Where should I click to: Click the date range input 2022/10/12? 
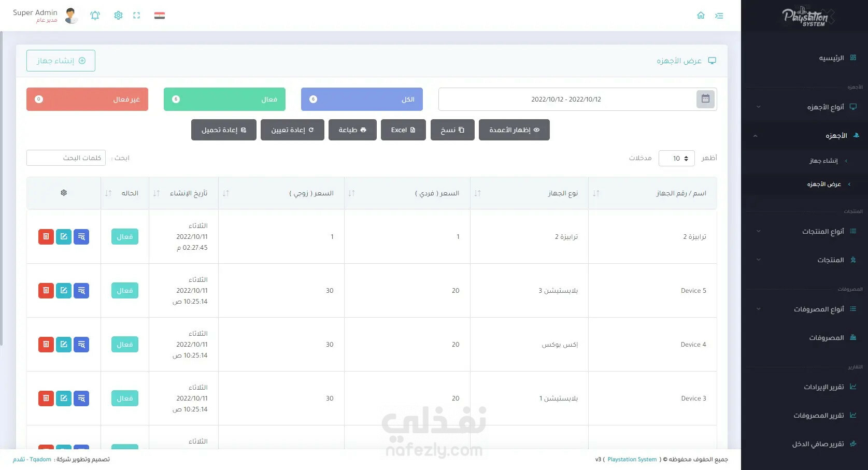pos(566,99)
